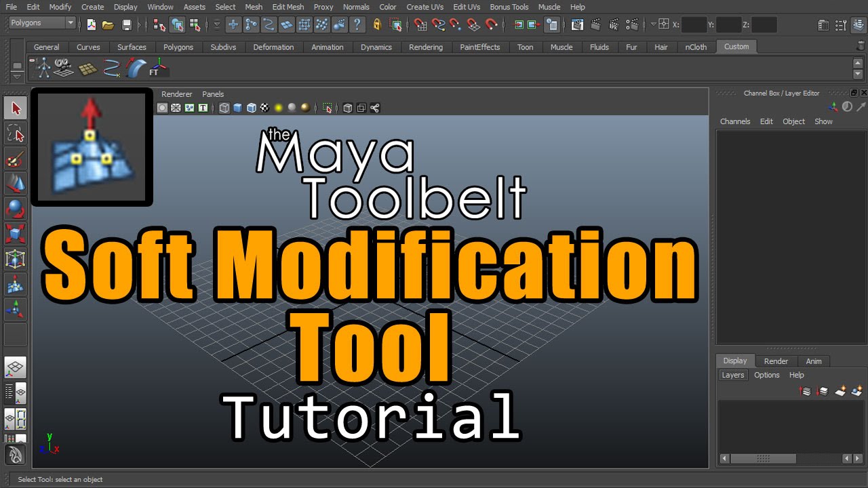This screenshot has height=488, width=868.
Task: Click the curve shelf icon
Action: point(111,68)
